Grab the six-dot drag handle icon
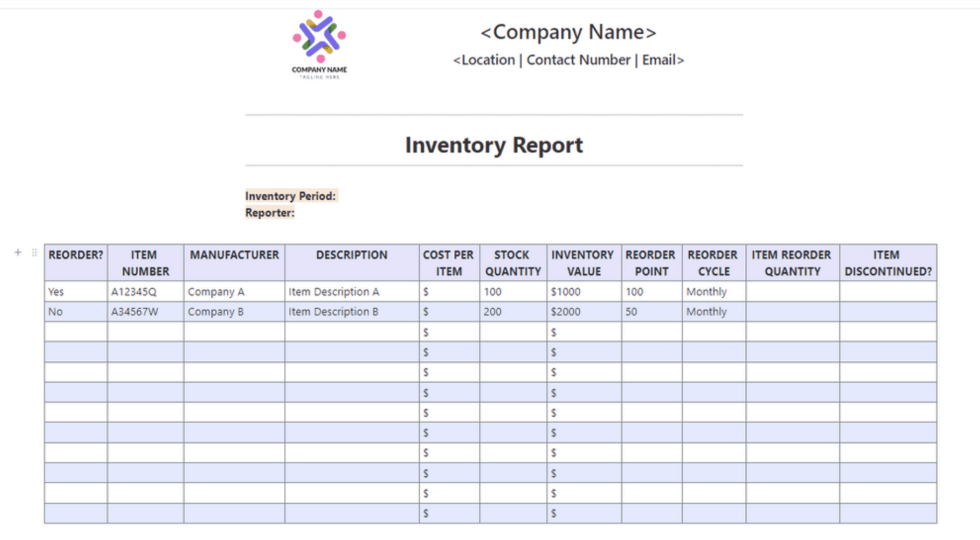 tap(34, 252)
